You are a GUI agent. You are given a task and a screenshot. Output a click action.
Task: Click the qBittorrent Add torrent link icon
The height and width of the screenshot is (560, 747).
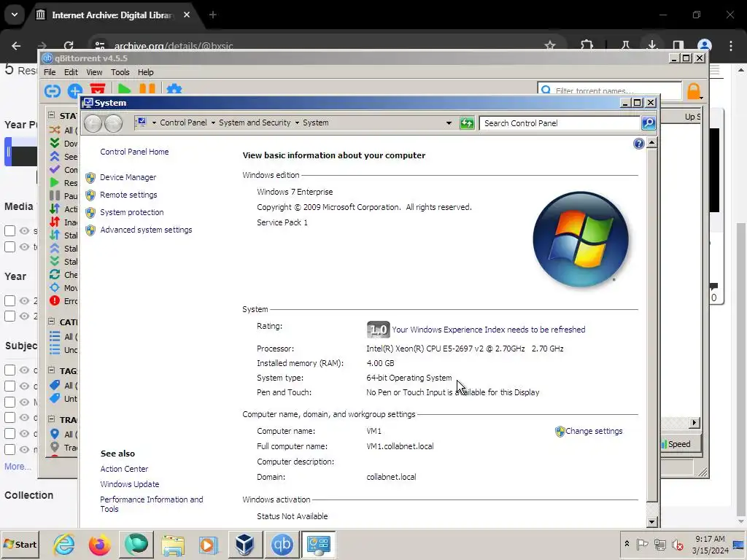[53, 90]
